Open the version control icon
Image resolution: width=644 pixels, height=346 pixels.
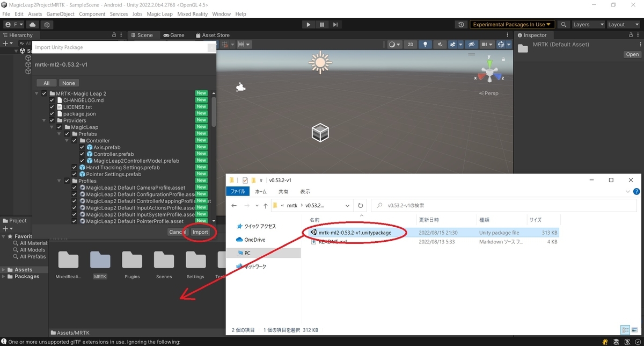click(48, 25)
